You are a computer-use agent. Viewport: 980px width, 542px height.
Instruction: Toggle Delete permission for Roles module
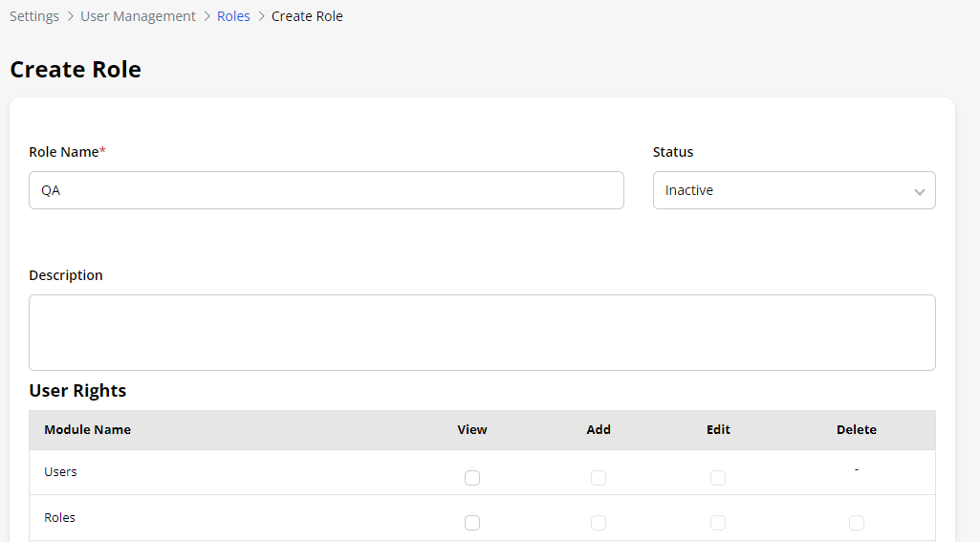[x=857, y=523]
